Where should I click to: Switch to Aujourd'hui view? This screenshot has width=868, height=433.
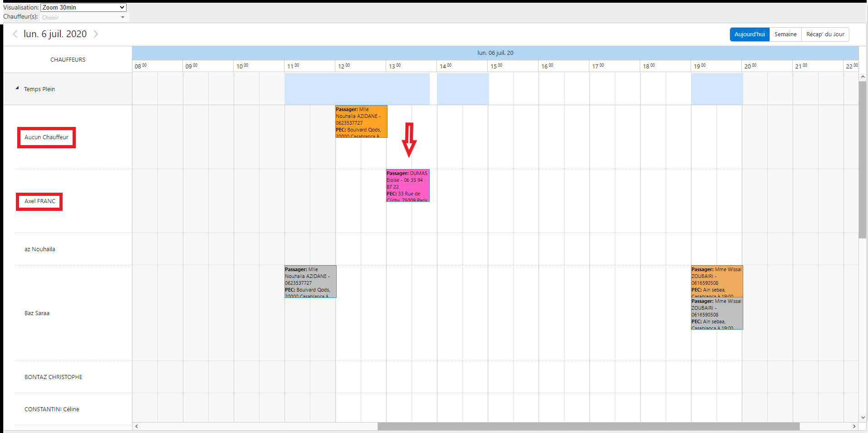(750, 34)
